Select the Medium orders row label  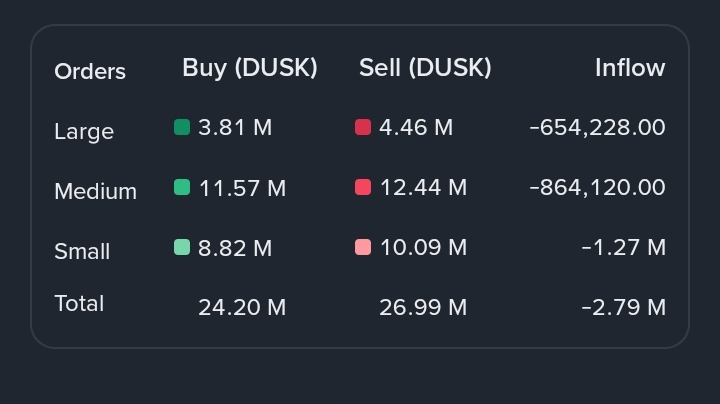[95, 191]
